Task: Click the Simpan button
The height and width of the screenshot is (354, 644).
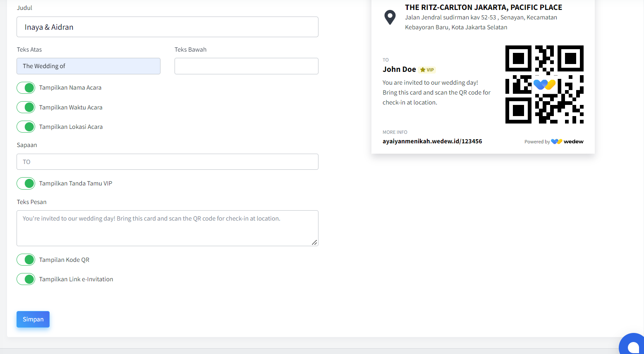Action: (x=33, y=319)
